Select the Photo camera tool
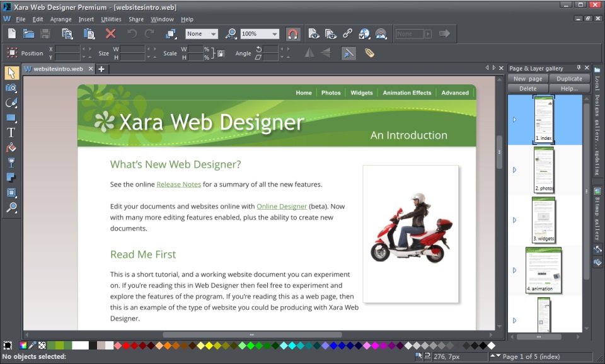This screenshot has height=364, width=605. click(x=11, y=88)
